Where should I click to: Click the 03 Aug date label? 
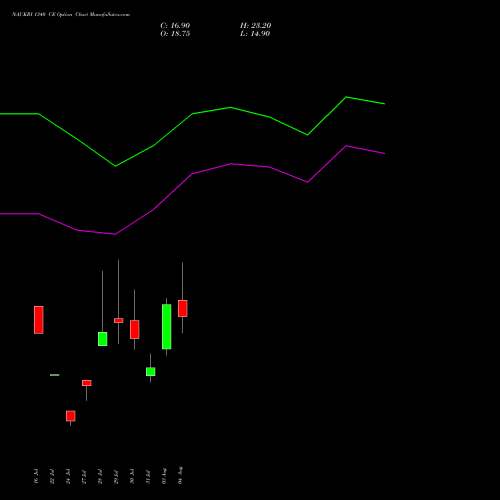point(164,475)
